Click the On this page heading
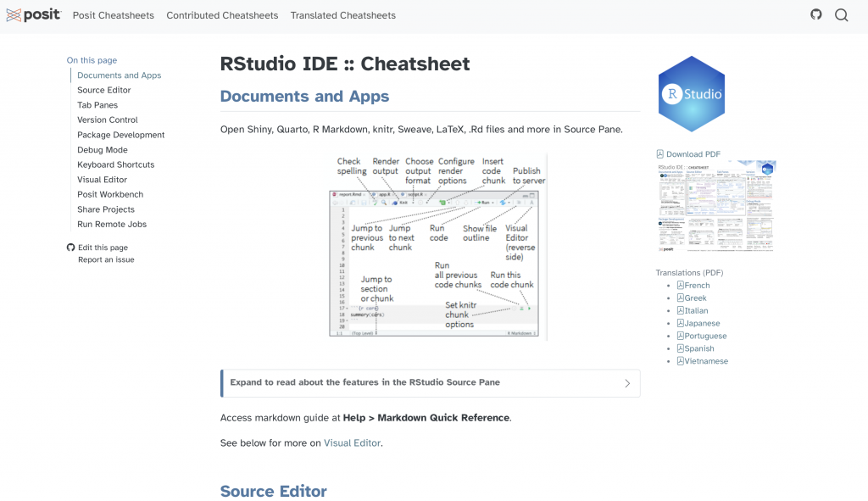Viewport: 868px width, 501px height. click(92, 60)
